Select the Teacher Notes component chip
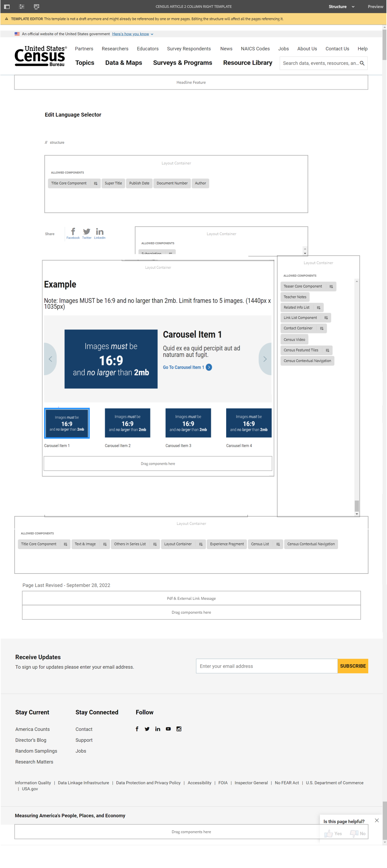This screenshot has width=387, height=868. click(x=295, y=297)
